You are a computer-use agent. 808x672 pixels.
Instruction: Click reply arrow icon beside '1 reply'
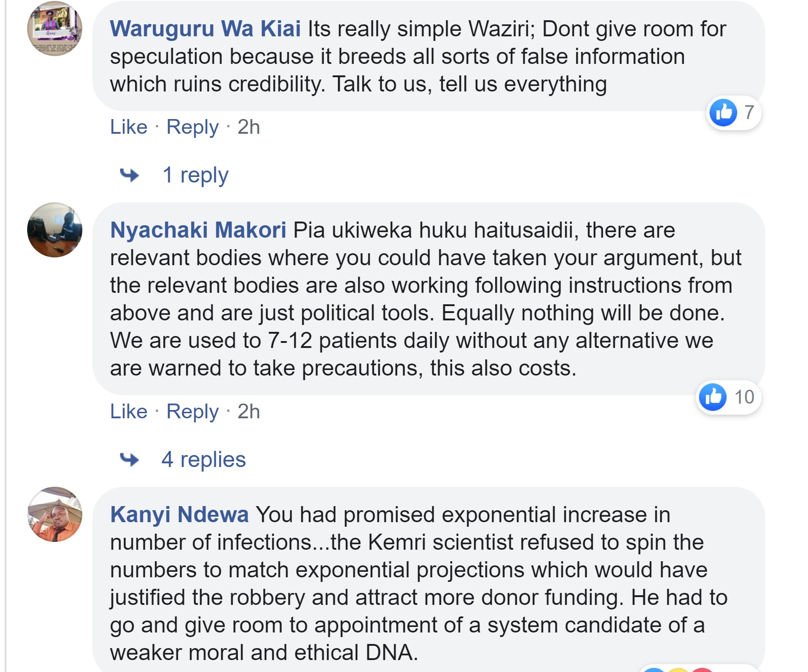coord(129,175)
